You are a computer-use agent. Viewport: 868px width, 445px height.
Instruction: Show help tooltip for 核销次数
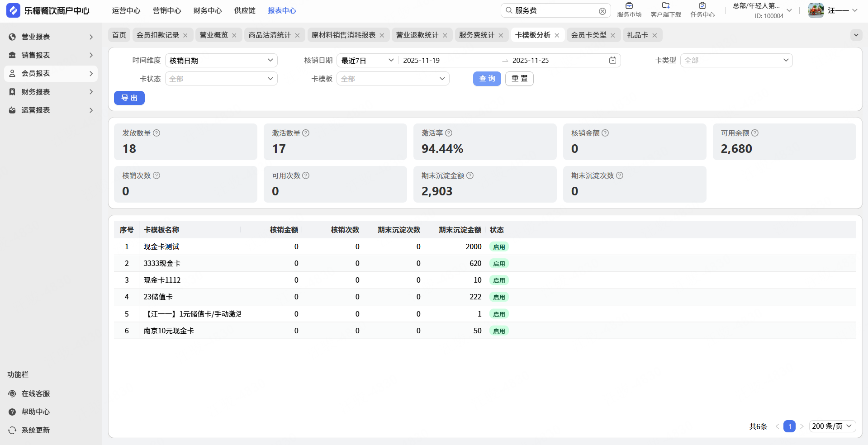coord(157,175)
